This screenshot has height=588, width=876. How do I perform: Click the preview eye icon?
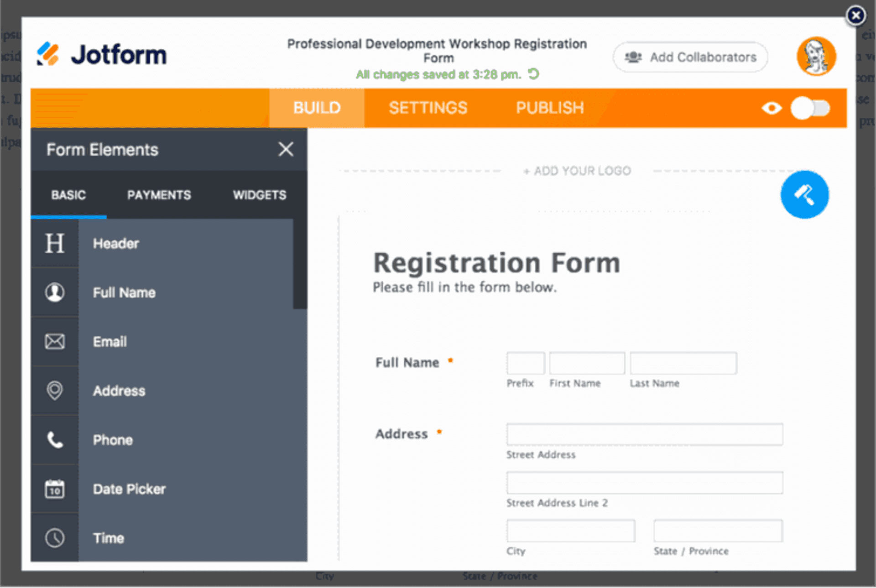(772, 108)
